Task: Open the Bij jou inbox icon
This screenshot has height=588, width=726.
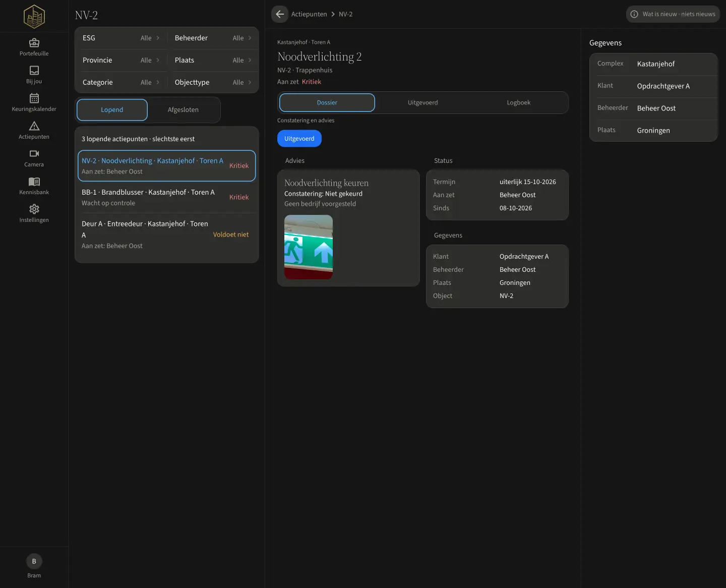Action: 34,71
